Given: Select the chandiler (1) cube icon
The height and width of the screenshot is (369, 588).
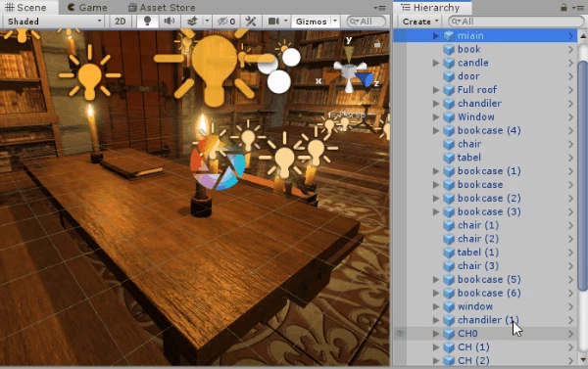Looking at the screenshot, I should click(449, 320).
